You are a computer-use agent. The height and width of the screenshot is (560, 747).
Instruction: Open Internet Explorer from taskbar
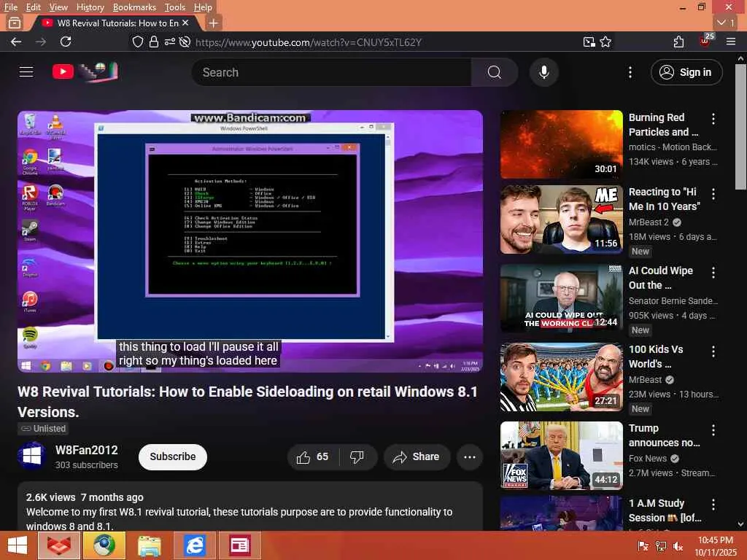point(195,545)
